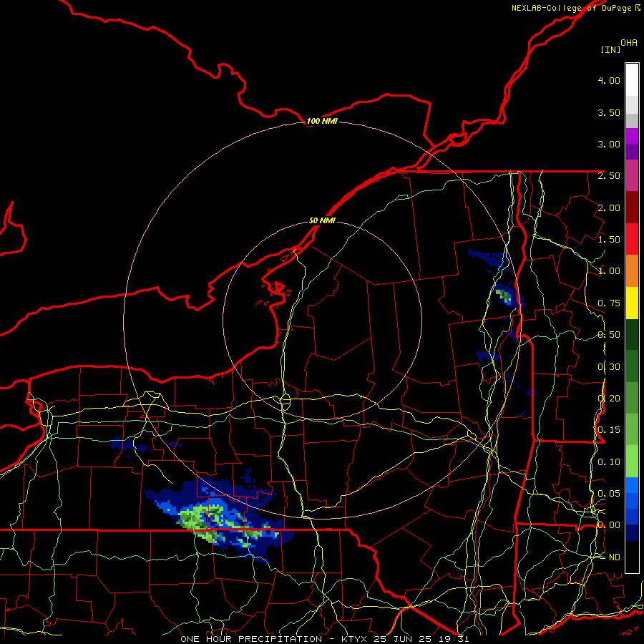This screenshot has height=644, width=644.
Task: Click the 3.00 legend value
Action: 609,144
